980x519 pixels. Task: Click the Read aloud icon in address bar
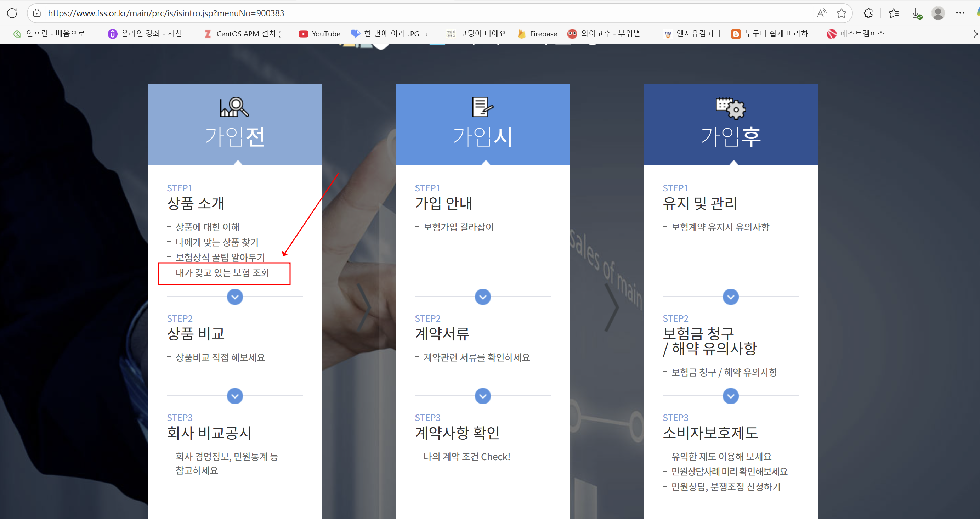coord(821,13)
